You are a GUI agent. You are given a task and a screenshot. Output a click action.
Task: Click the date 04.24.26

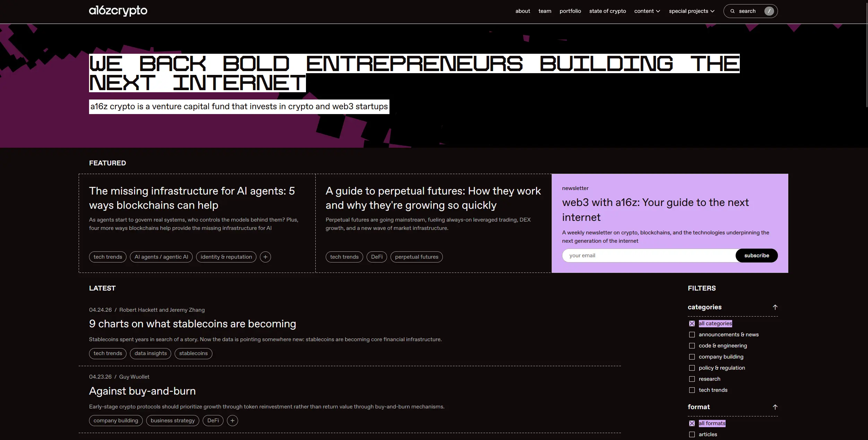pos(100,310)
